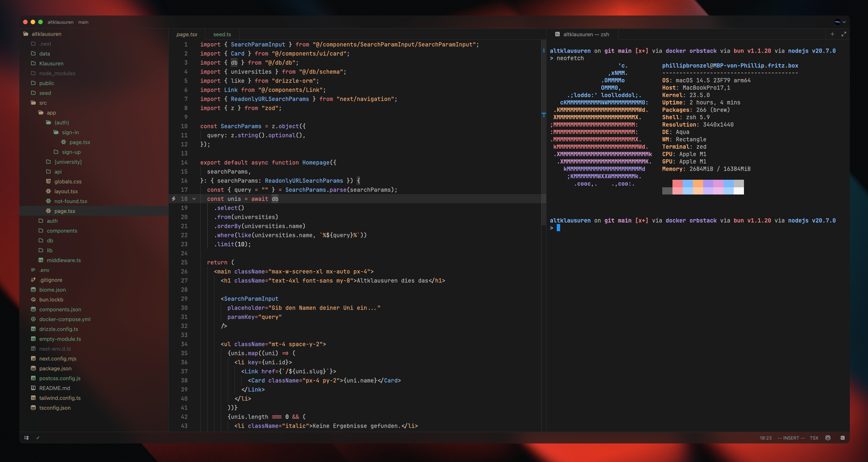Open README.md file
868x462 pixels.
coord(94,388)
